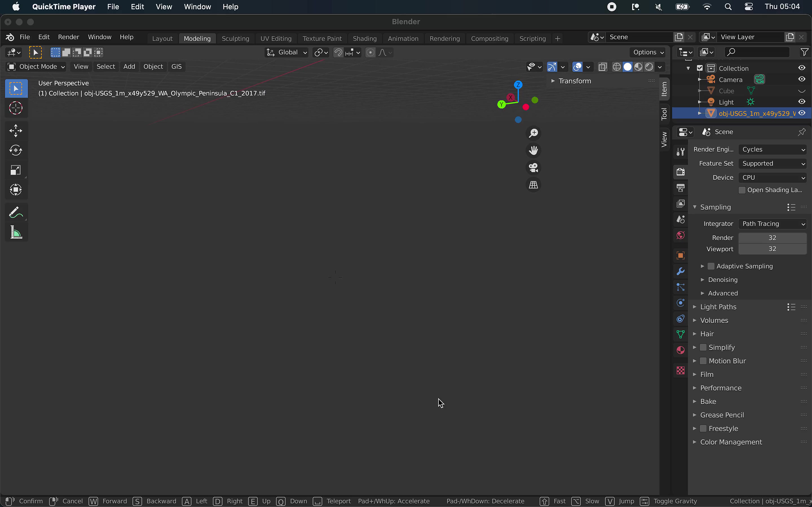
Task: Open the Render Engine dropdown
Action: 772,150
